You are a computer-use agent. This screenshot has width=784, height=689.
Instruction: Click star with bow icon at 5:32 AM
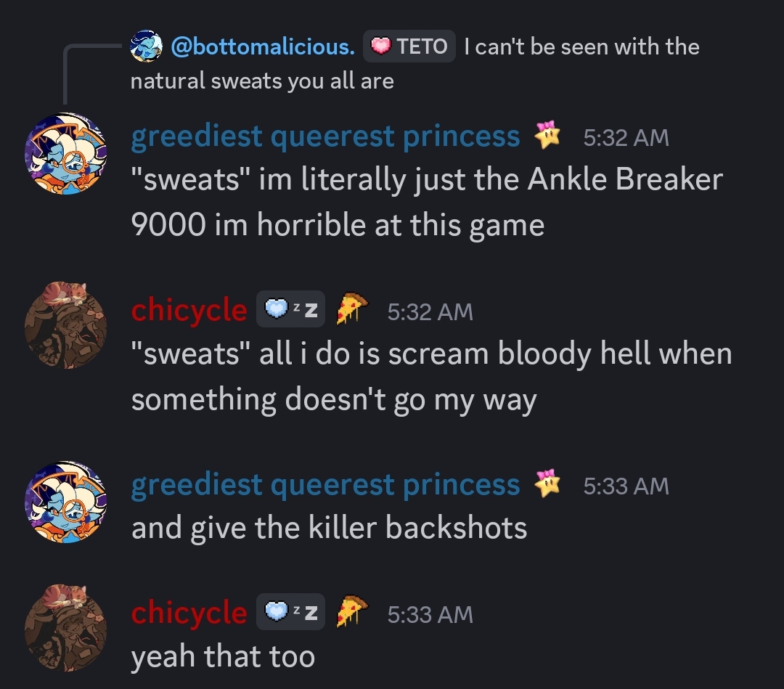tap(547, 135)
